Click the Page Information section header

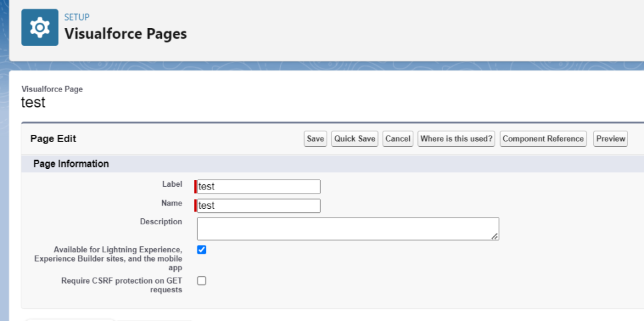pyautogui.click(x=71, y=164)
